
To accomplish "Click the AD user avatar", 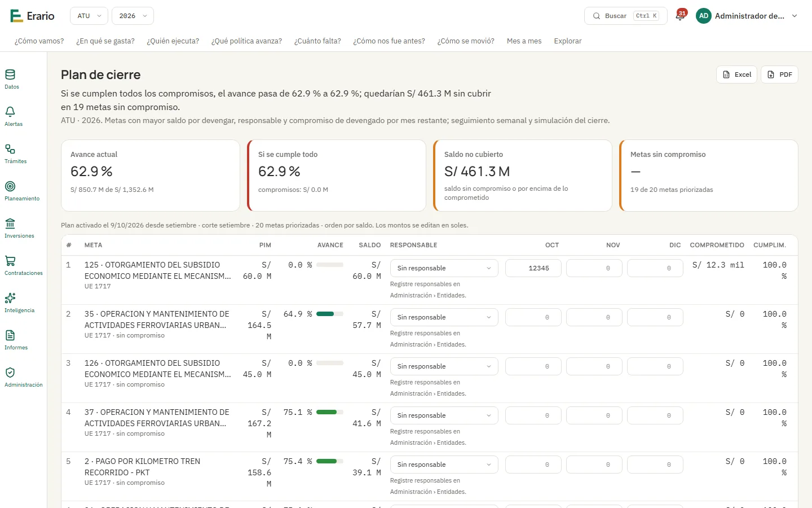I will pos(704,16).
